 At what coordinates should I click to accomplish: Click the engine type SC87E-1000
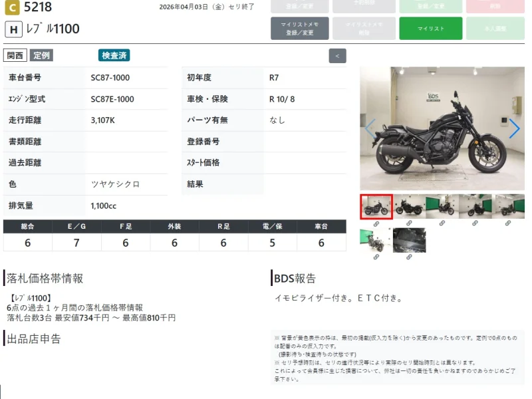[x=112, y=99]
